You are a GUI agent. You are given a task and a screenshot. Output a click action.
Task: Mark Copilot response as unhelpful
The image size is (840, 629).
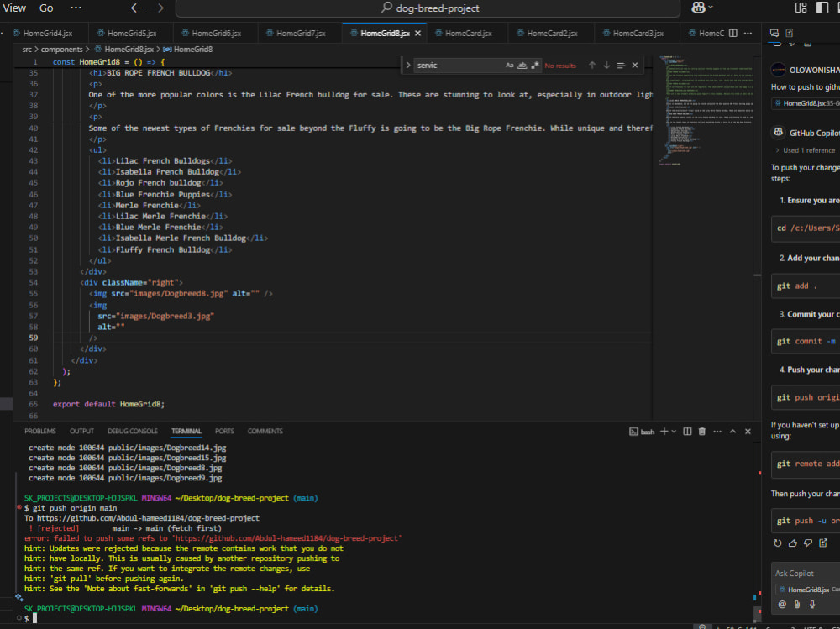click(808, 543)
